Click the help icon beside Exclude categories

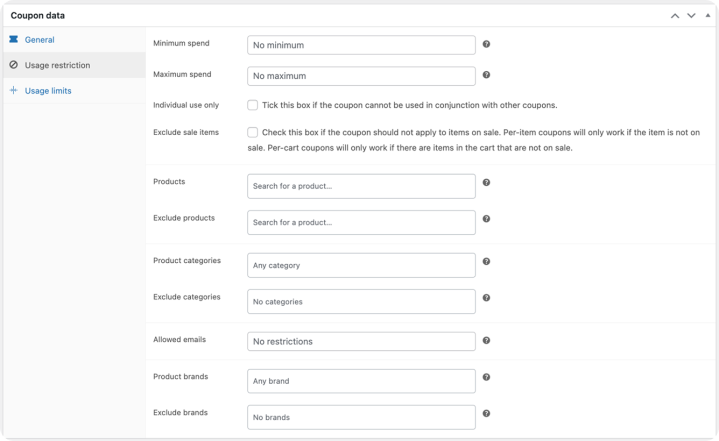pos(486,298)
